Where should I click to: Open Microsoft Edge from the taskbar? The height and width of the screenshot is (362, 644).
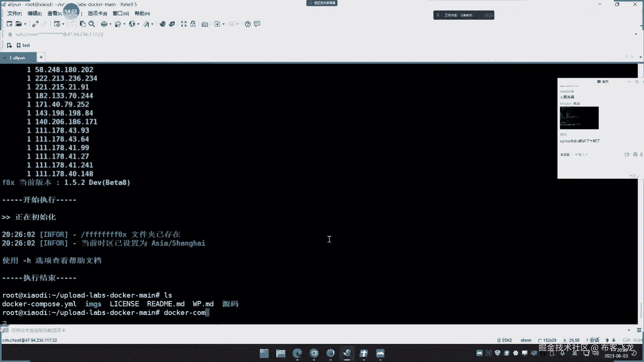pyautogui.click(x=297, y=353)
